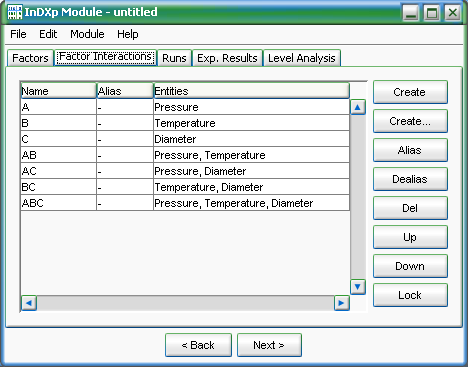Click the 'Pressure, Diameter' entities cell

coord(252,171)
